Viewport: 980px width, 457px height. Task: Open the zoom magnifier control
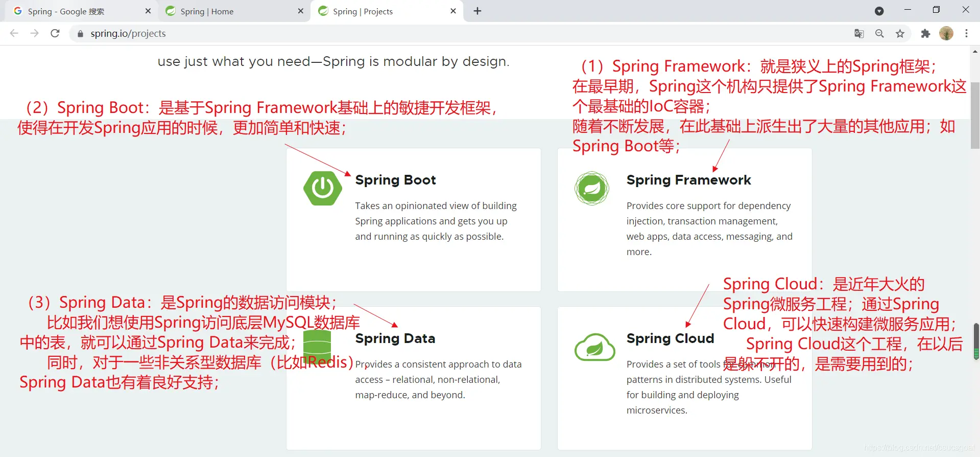pyautogui.click(x=879, y=33)
